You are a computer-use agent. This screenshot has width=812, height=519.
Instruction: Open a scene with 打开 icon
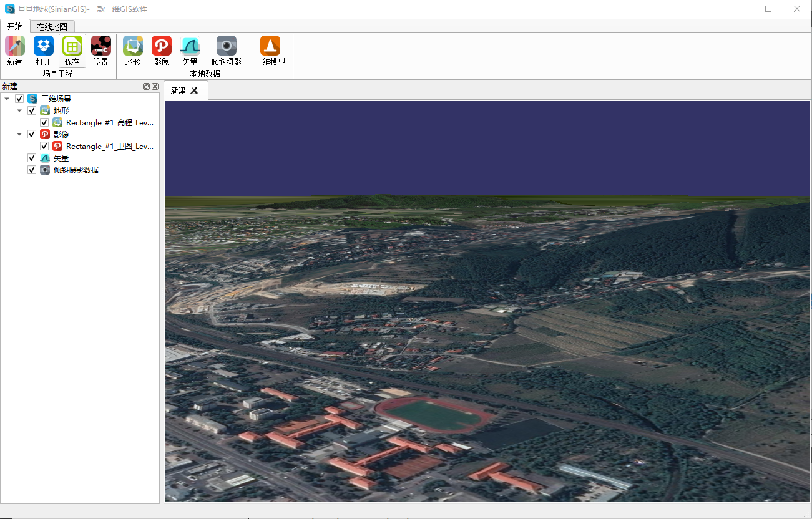(44, 46)
